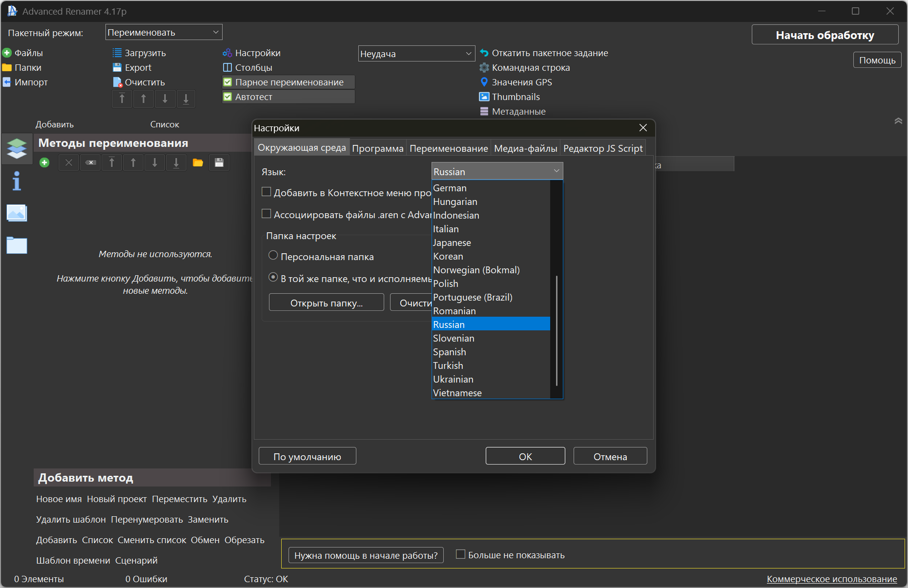
Task: Click the green add method plus icon
Action: (44, 162)
